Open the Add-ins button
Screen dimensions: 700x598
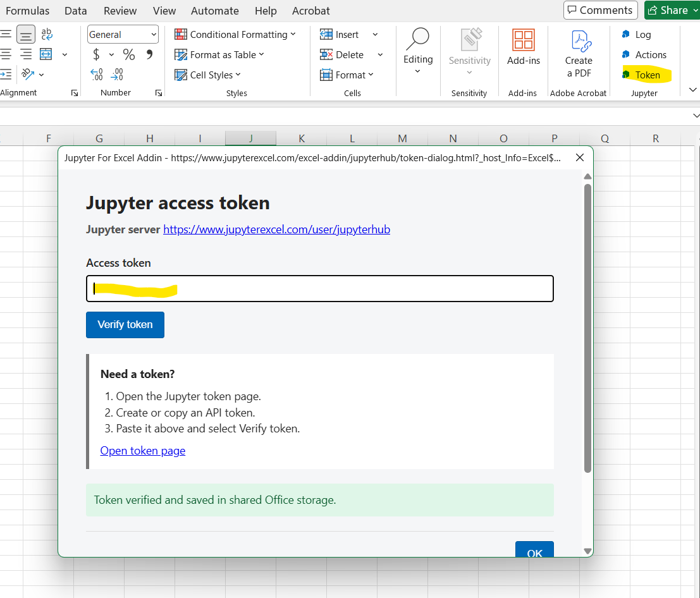coord(523,47)
